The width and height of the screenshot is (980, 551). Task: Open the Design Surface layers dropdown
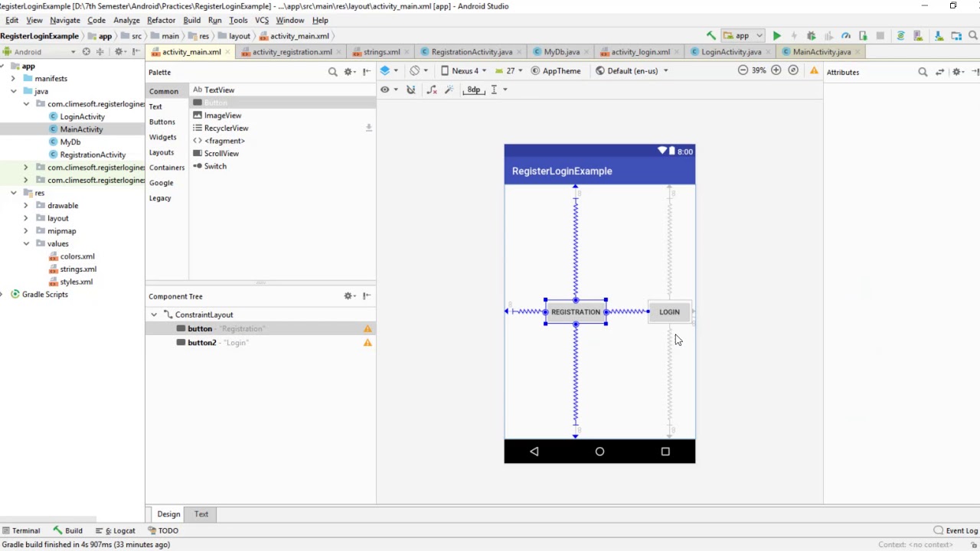[389, 70]
